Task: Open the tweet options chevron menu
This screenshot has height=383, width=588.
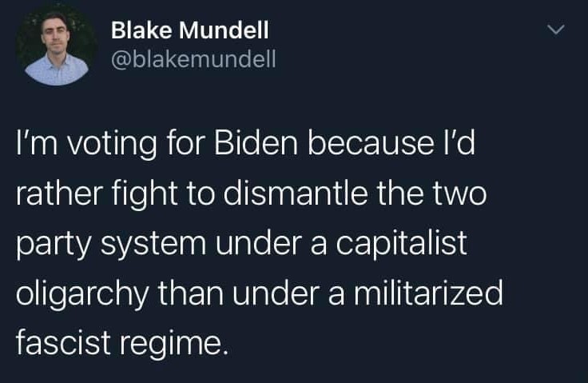Action: point(555,30)
